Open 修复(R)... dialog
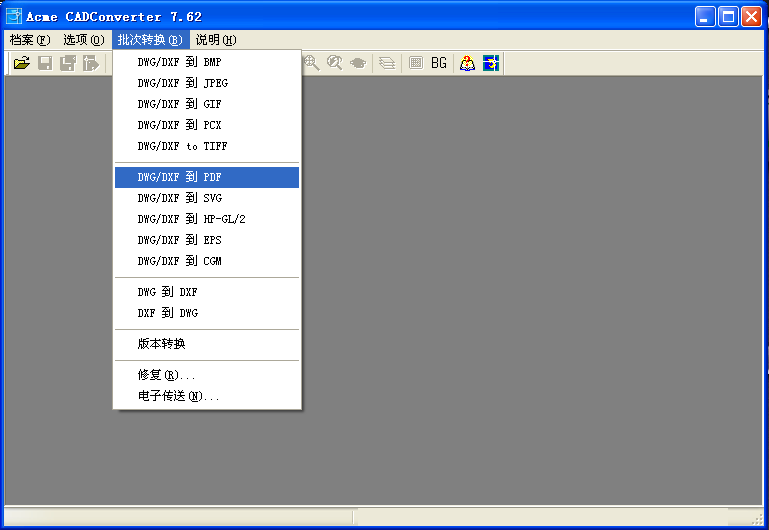 (x=207, y=375)
